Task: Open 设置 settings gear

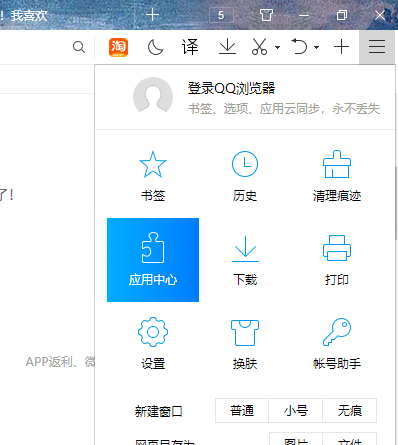Action: point(153,344)
